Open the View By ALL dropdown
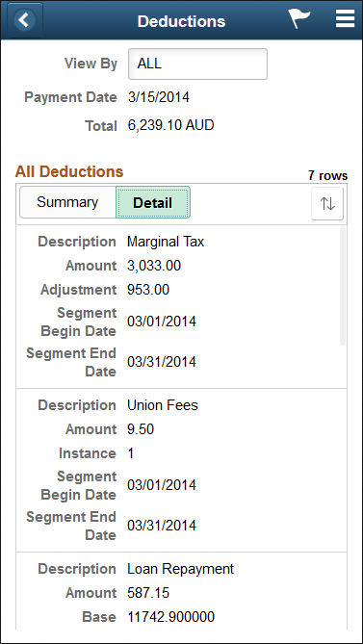 click(x=197, y=64)
